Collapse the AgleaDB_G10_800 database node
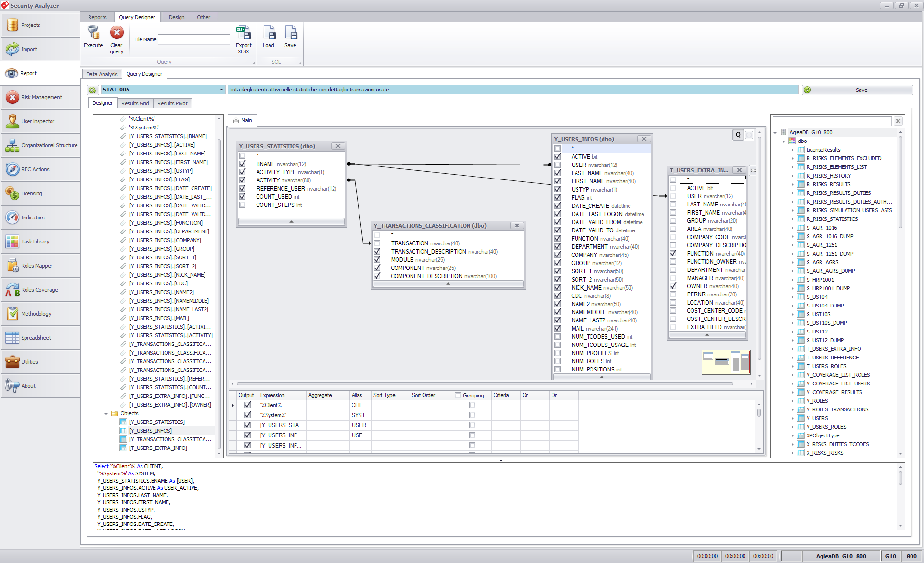924x563 pixels. coord(775,133)
